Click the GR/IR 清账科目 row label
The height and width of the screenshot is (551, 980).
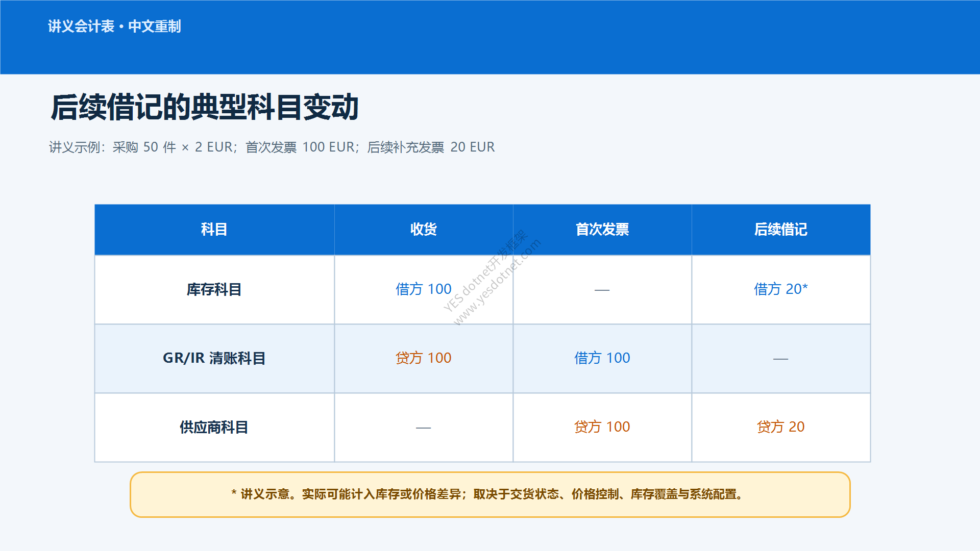pos(214,358)
